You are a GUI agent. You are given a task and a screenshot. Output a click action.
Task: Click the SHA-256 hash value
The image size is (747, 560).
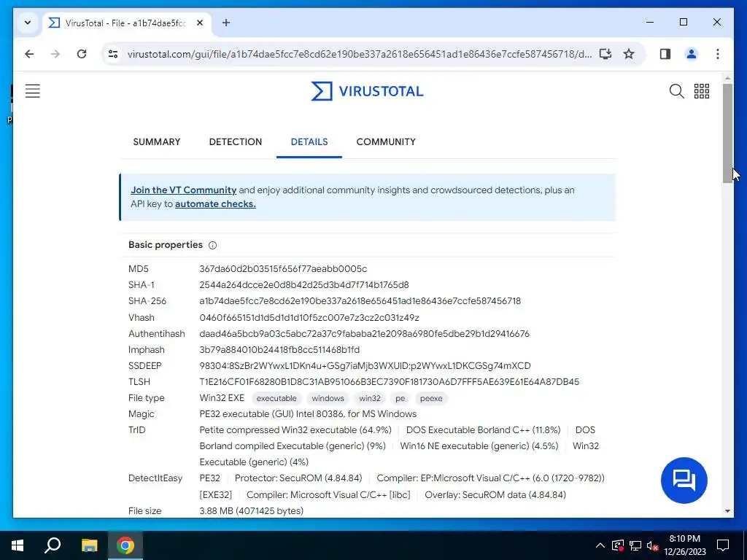pyautogui.click(x=360, y=301)
